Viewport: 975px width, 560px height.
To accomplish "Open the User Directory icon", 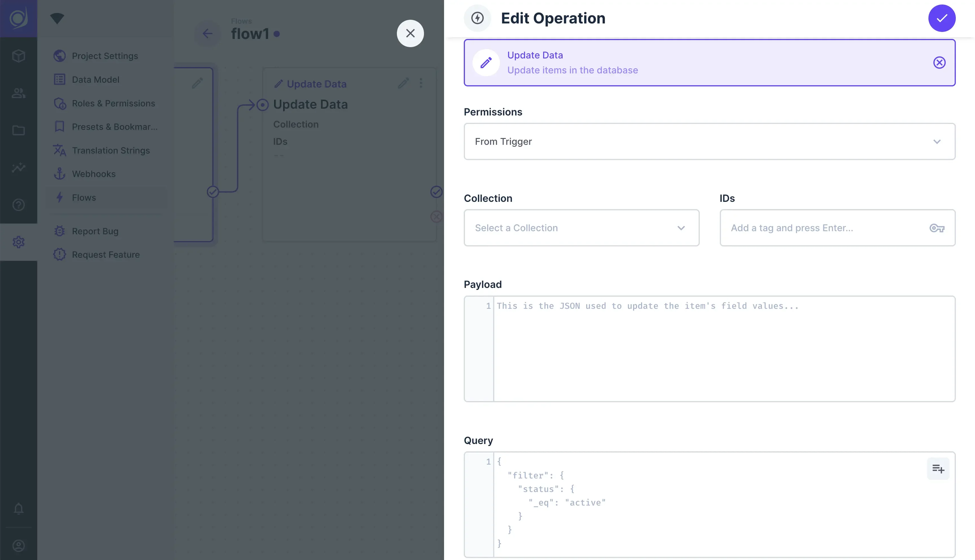I will (18, 93).
